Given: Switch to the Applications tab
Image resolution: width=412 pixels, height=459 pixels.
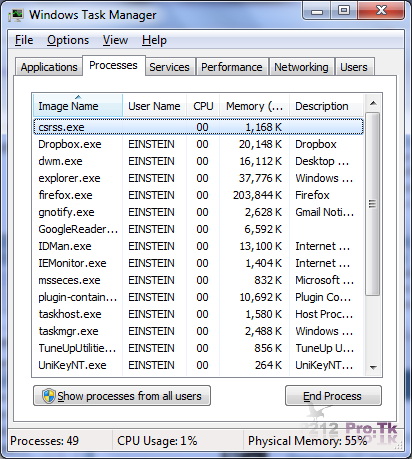Looking at the screenshot, I should 49,67.
